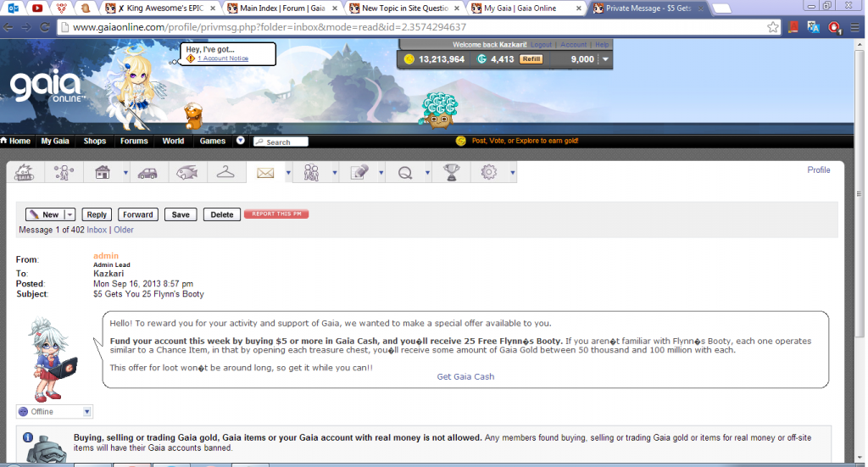868x467 pixels.
Task: Open the Inbox link
Action: (x=97, y=230)
